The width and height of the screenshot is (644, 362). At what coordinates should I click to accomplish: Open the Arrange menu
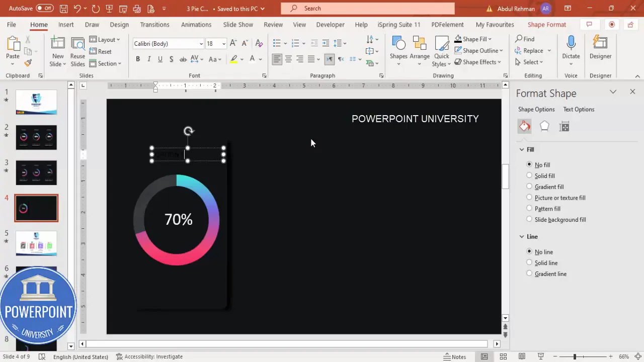click(420, 51)
